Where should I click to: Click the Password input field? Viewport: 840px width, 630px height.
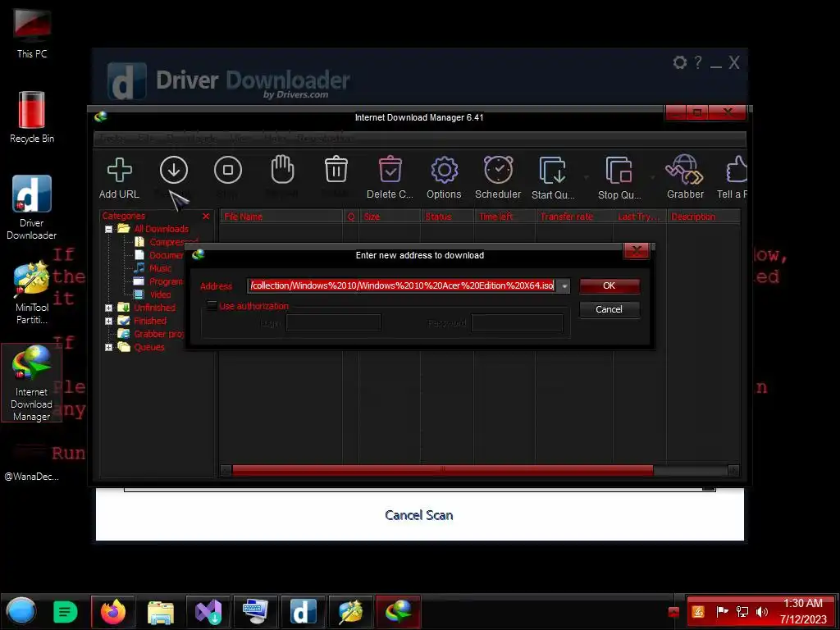click(517, 323)
